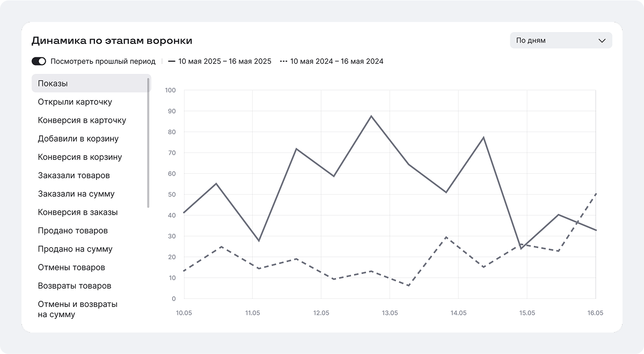644x354 pixels.
Task: Select 'Заказали товаров' stage
Action: pyautogui.click(x=74, y=175)
